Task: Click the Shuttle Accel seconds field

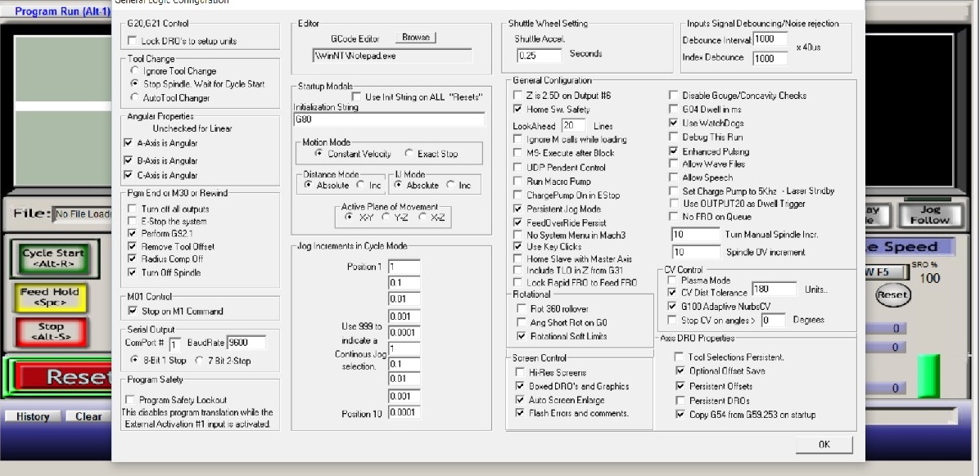Action: click(x=540, y=55)
